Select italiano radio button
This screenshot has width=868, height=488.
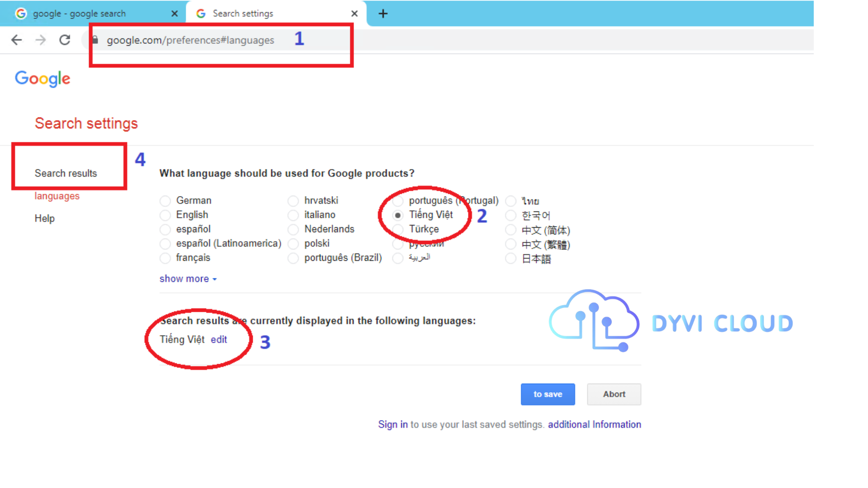(293, 215)
